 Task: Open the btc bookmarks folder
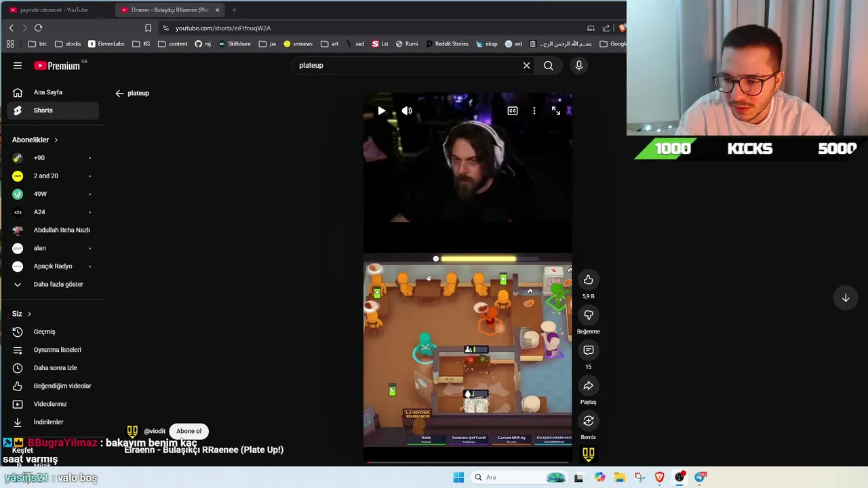pos(38,44)
